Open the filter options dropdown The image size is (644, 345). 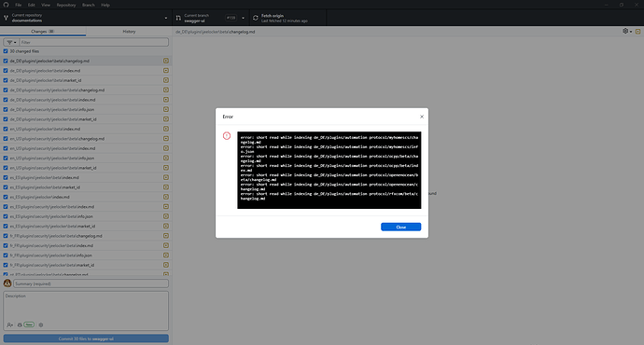11,42
